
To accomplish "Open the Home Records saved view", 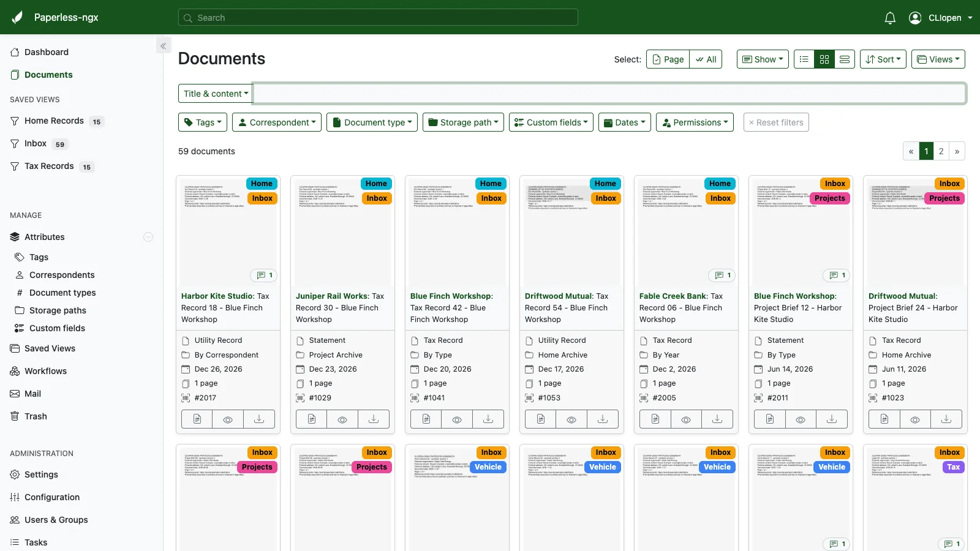I will (x=54, y=121).
